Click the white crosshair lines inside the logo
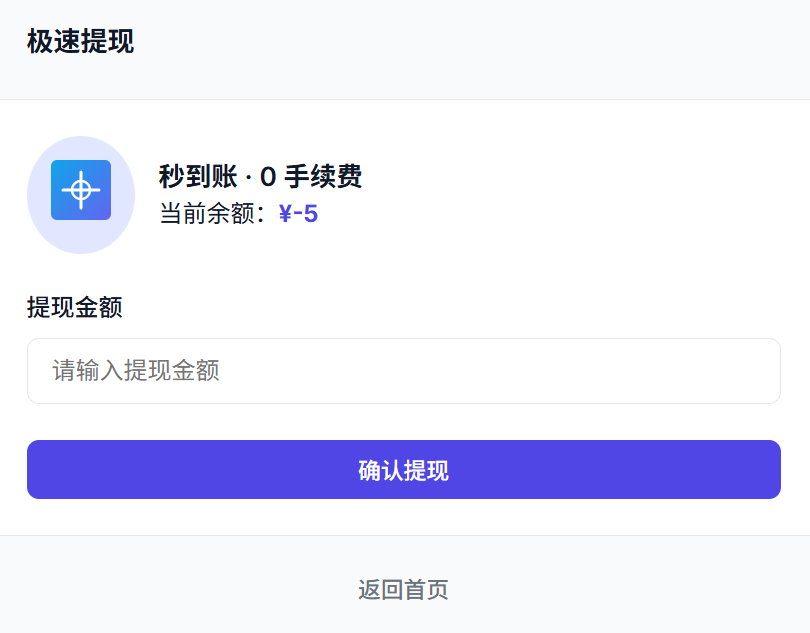This screenshot has width=810, height=633. (81, 190)
